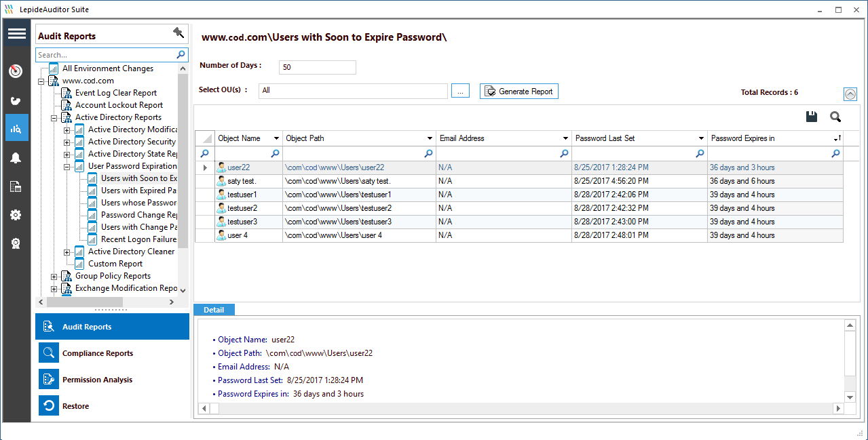Image resolution: width=868 pixels, height=440 pixels.
Task: Click the testuser3 object path cell
Action: tap(359, 222)
